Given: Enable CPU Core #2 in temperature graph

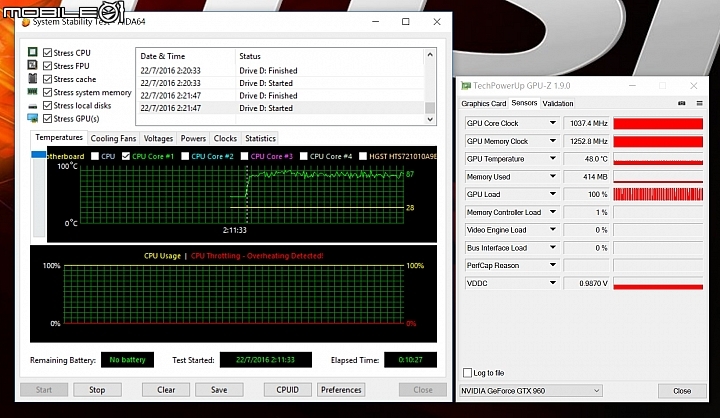Looking at the screenshot, I should click(x=185, y=156).
